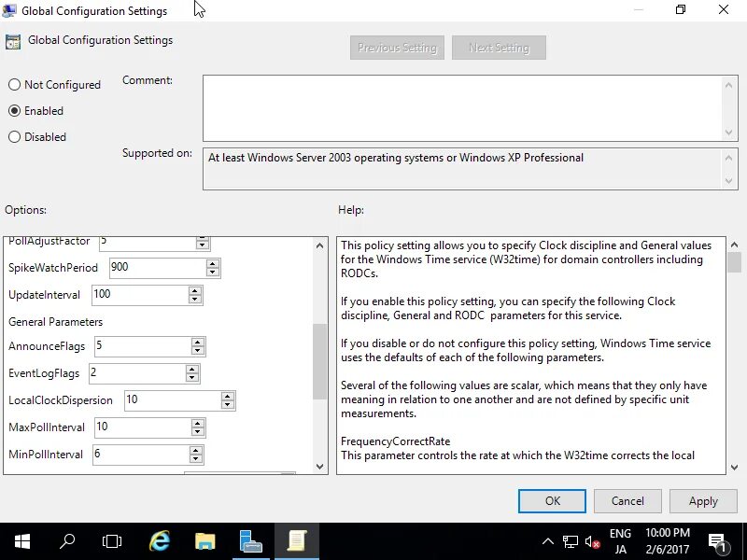The height and width of the screenshot is (560, 747).
Task: Click the Options panel scrollbar thumb
Action: (319, 361)
